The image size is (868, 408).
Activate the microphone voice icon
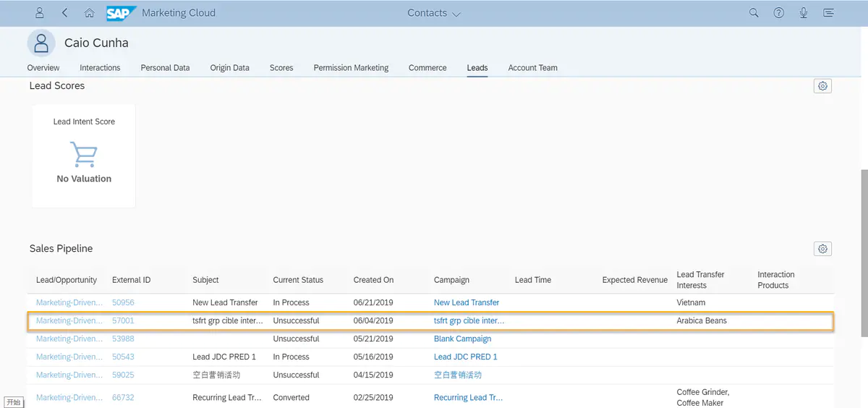[804, 13]
